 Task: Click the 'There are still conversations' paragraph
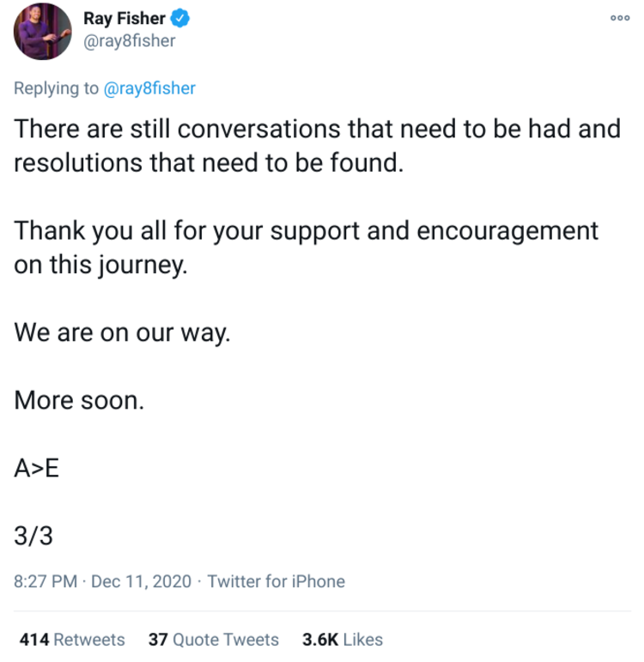coord(317,129)
